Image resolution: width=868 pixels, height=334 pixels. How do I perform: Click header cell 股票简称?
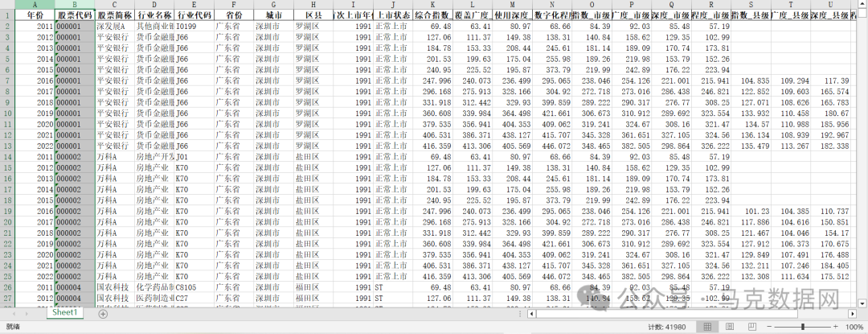(115, 14)
